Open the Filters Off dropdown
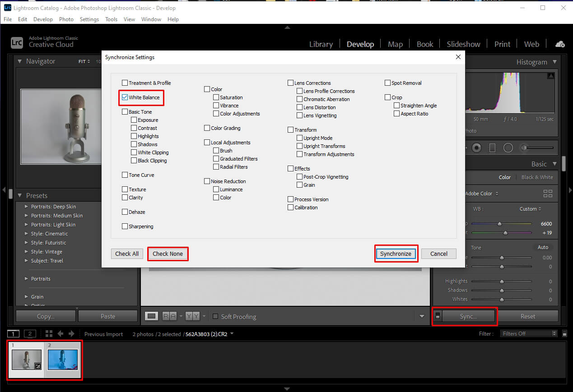The width and height of the screenshot is (573, 392). [x=529, y=334]
